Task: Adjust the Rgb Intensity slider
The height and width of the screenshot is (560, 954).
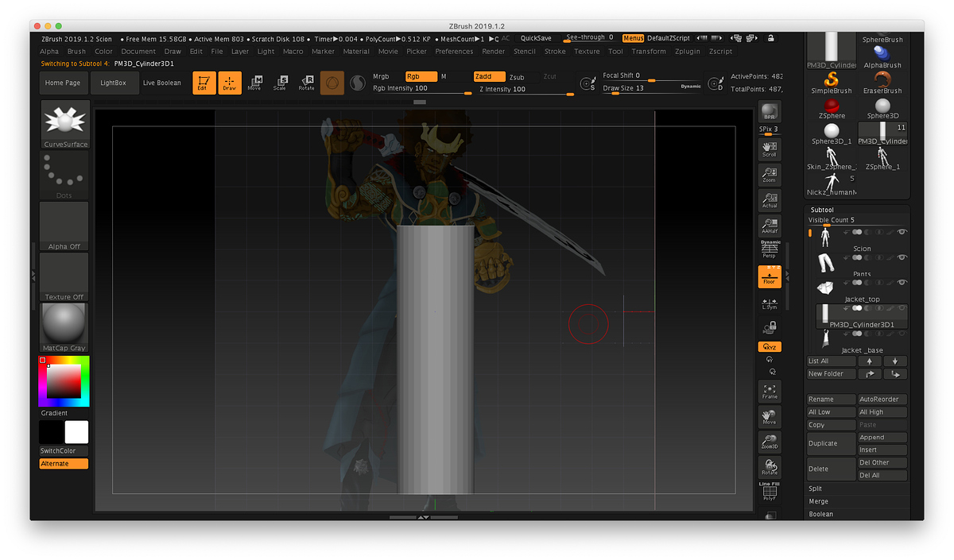Action: 422,89
